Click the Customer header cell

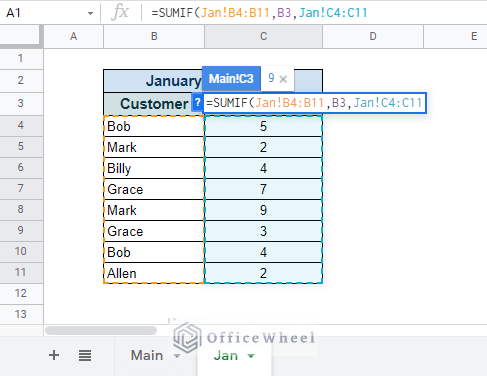point(154,104)
